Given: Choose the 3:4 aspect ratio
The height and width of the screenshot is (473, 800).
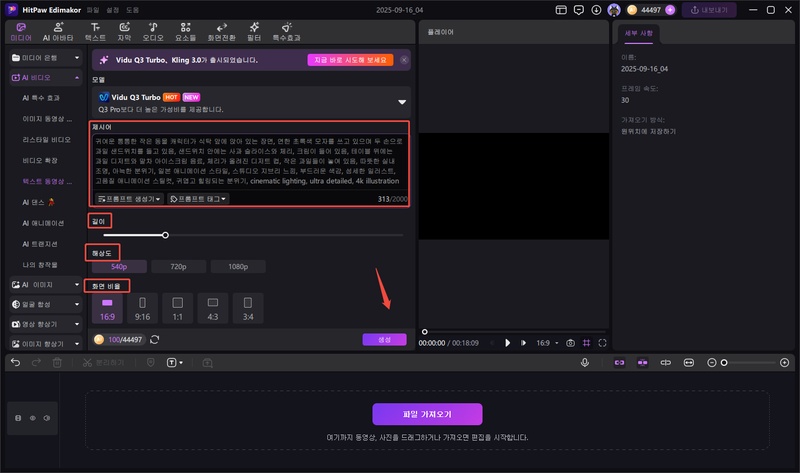Looking at the screenshot, I should [x=248, y=308].
